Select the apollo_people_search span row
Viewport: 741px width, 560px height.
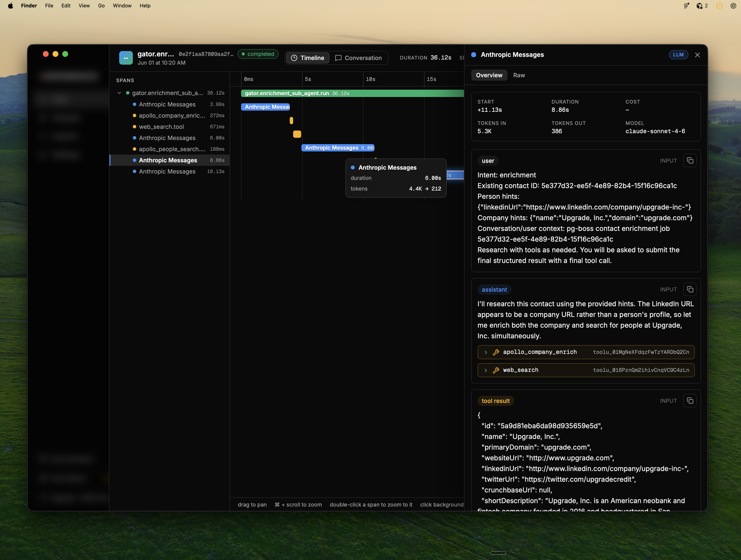coord(170,149)
